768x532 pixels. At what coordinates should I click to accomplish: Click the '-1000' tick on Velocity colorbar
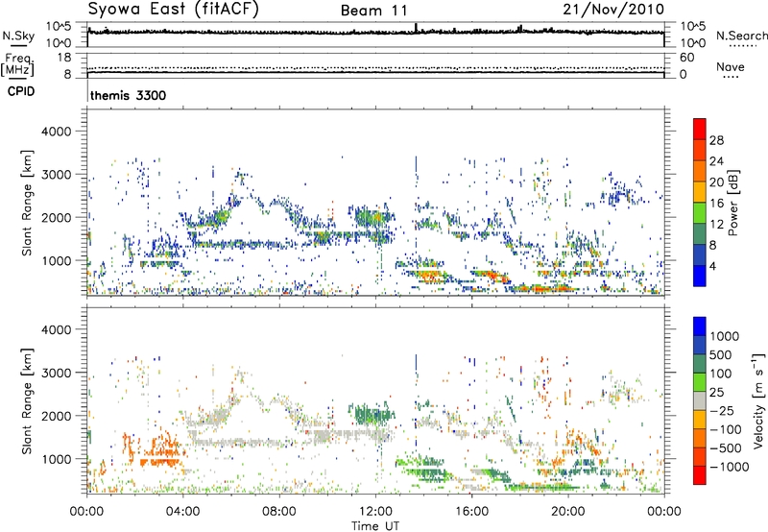(x=729, y=467)
